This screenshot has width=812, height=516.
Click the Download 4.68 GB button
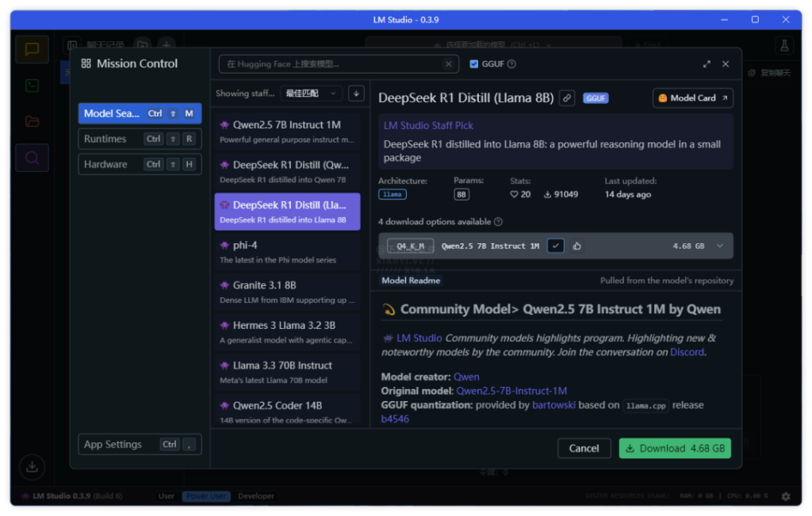click(x=675, y=448)
